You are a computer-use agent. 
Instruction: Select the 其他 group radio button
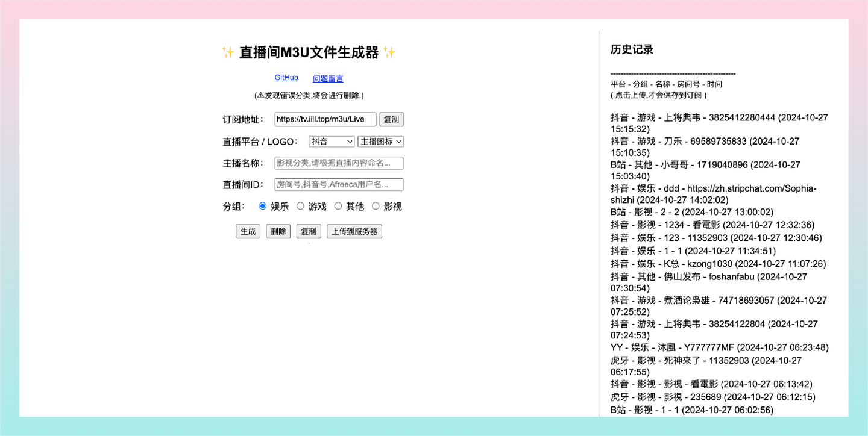click(338, 206)
